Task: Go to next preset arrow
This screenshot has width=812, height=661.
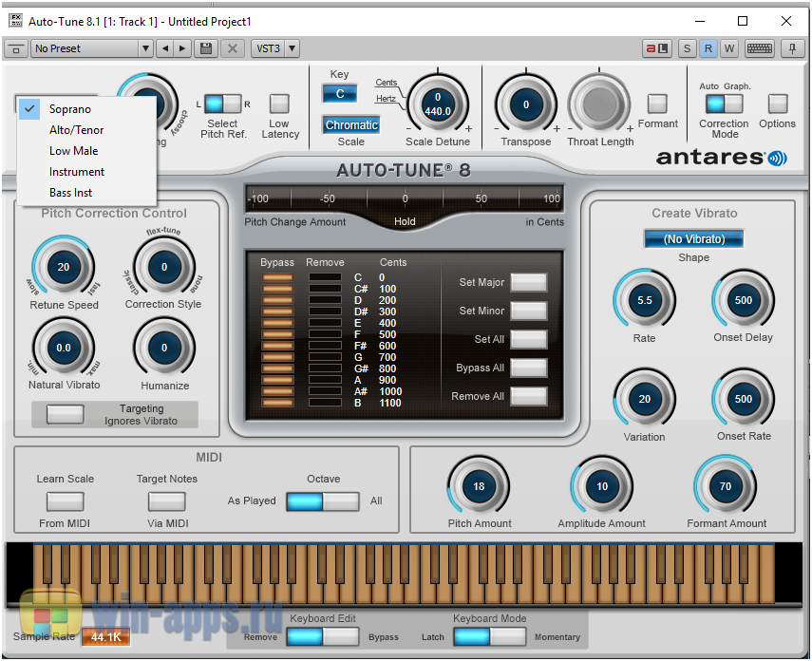Action: (x=182, y=48)
